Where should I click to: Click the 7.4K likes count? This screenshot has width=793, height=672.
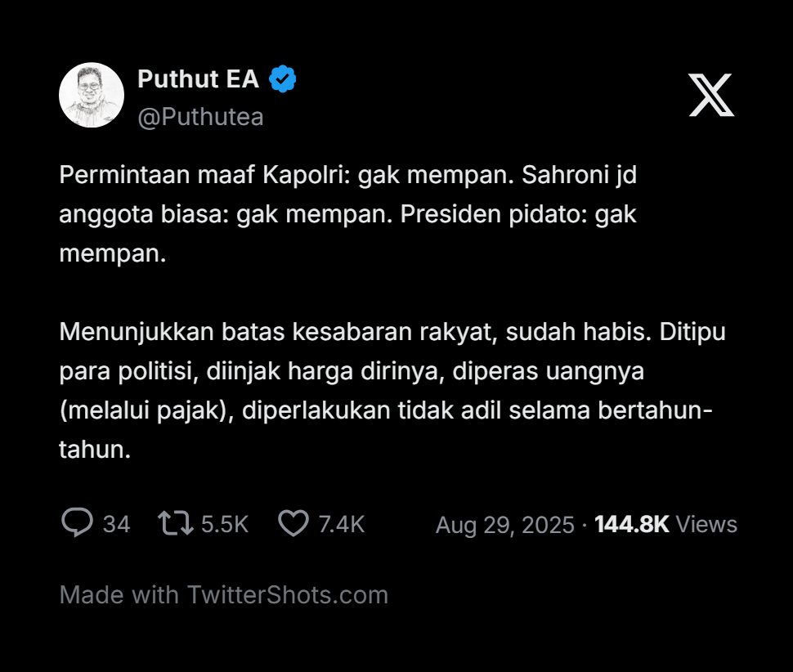341,524
